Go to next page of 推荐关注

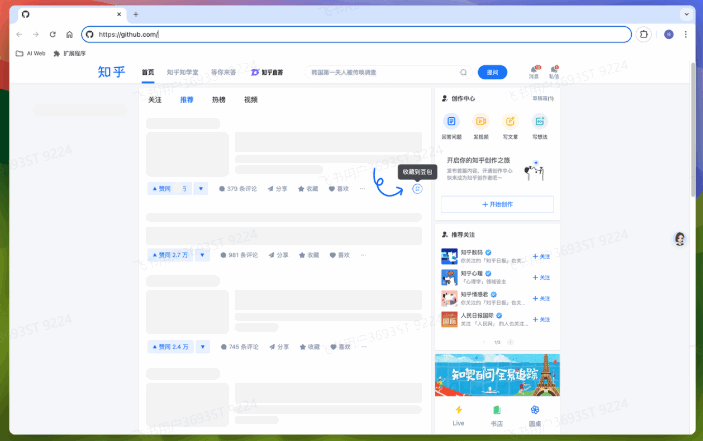[x=510, y=342]
